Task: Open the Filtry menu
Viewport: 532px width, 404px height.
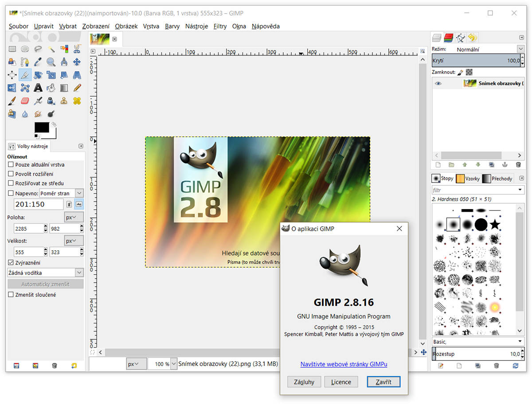Action: tap(220, 26)
